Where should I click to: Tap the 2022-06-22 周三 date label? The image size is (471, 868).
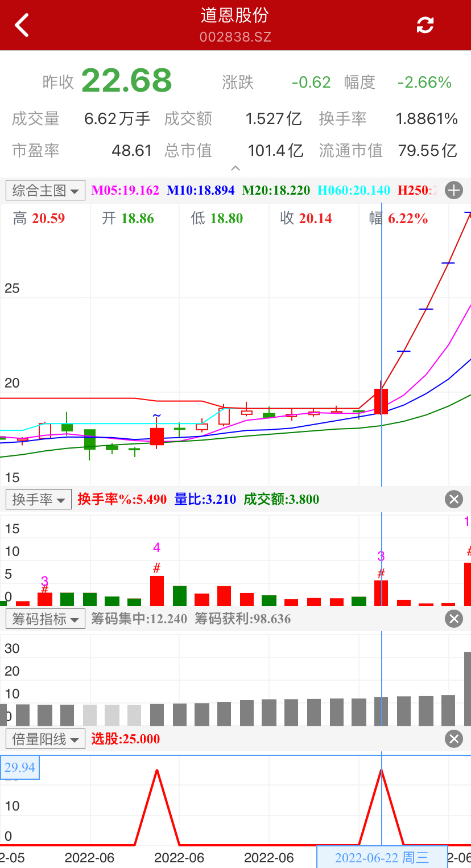click(x=381, y=858)
